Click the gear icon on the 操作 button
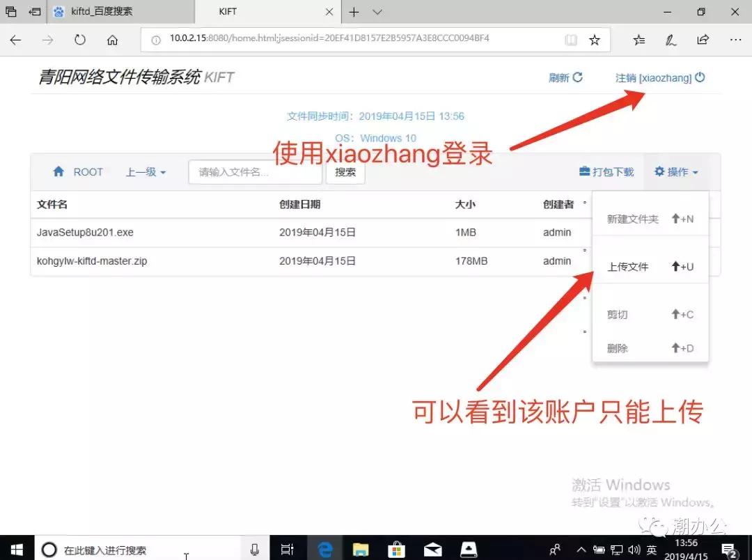 660,171
